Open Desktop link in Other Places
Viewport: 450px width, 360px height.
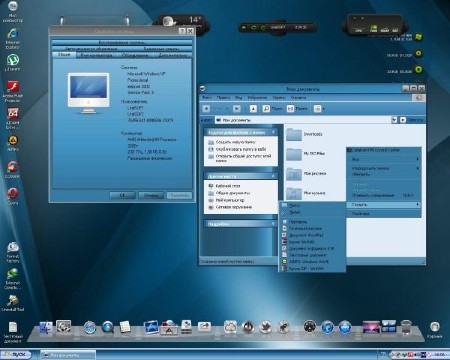tap(224, 186)
